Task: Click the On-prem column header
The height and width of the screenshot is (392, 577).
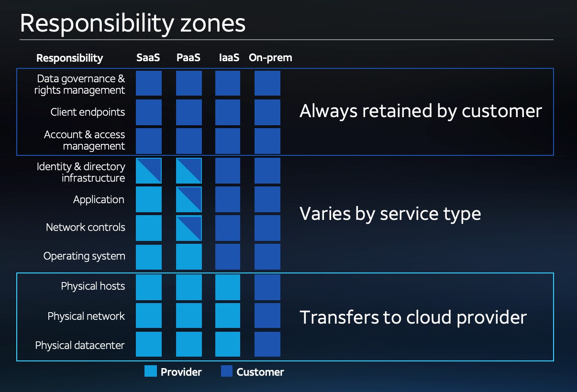Action: click(x=270, y=58)
